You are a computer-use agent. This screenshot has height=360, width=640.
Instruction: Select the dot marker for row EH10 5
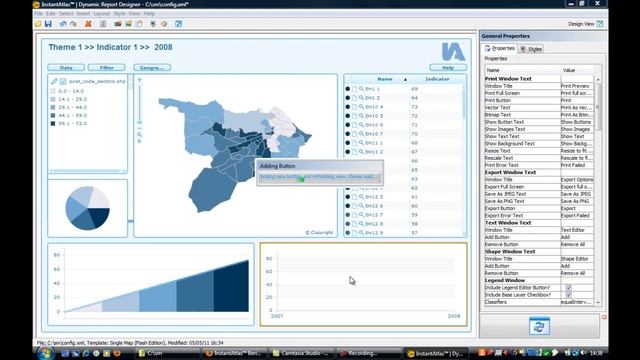click(x=347, y=116)
